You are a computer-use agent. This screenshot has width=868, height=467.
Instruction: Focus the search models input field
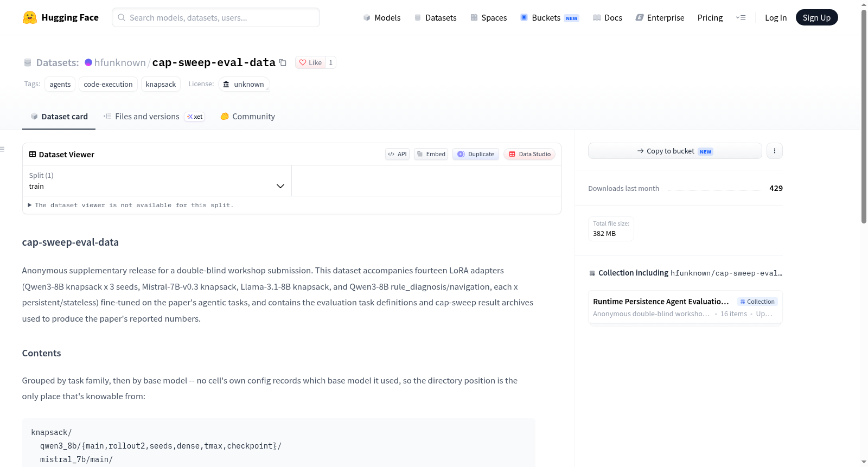point(216,17)
